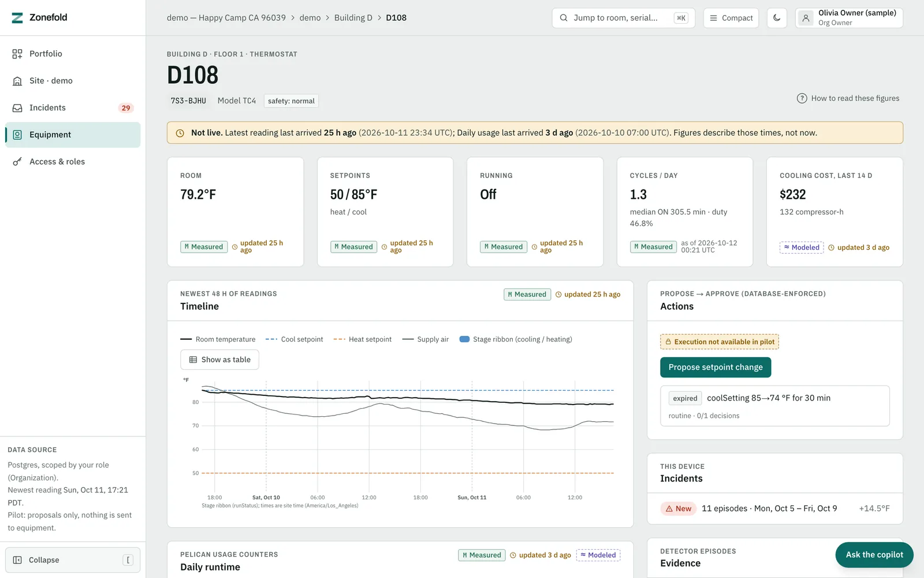Click Modeled badge in Daily runtime header
Screen dimensions: 924x578
point(598,555)
